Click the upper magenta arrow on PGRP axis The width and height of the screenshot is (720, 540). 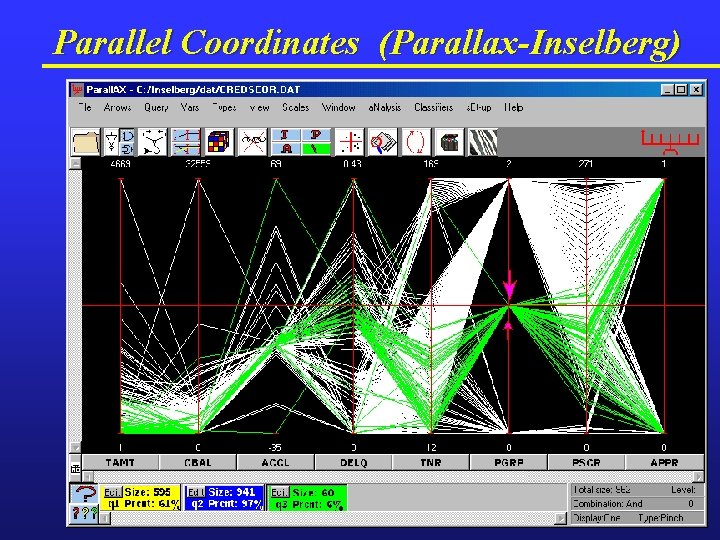509,286
